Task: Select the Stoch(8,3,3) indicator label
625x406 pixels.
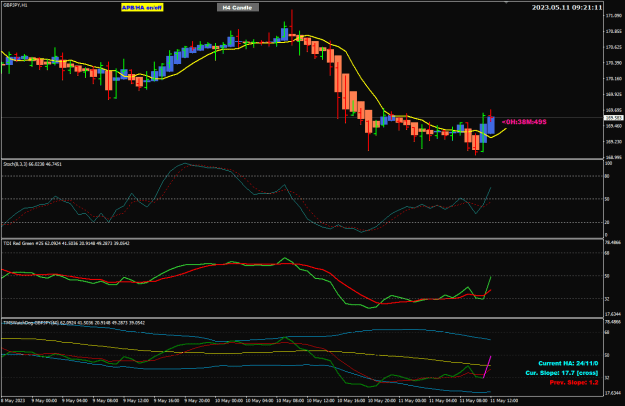Action: tap(32, 164)
